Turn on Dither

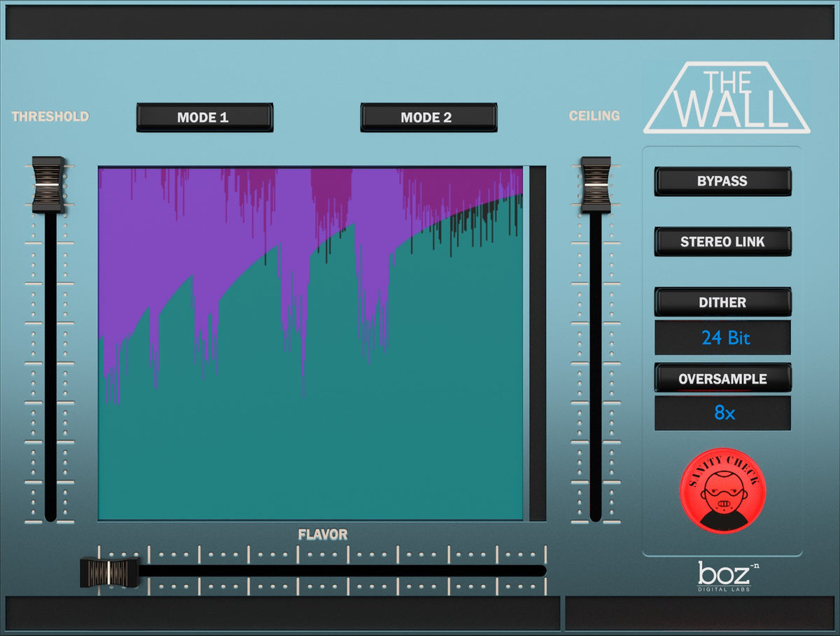pyautogui.click(x=722, y=303)
